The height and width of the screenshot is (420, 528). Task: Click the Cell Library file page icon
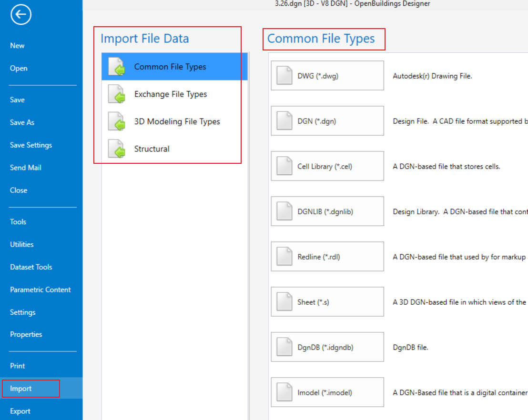[284, 166]
